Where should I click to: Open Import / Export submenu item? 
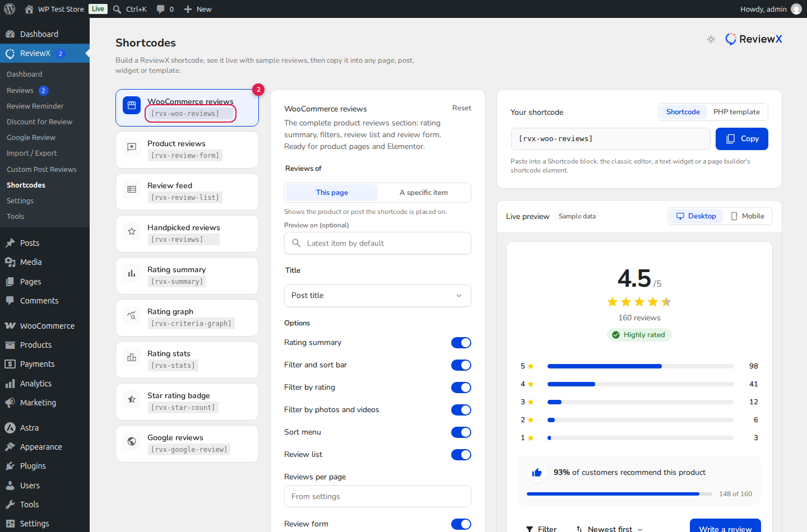click(x=32, y=153)
